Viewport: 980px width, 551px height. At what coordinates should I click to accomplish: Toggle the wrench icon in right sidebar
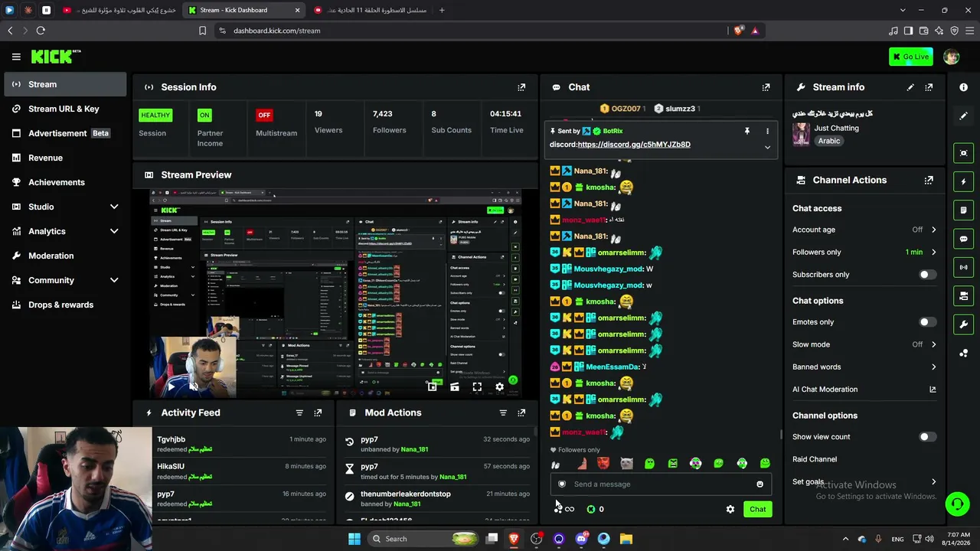click(964, 324)
